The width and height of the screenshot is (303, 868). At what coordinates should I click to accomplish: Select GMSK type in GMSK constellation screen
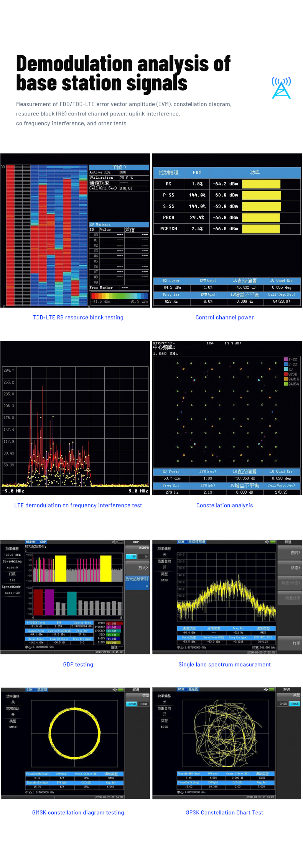click(x=132, y=704)
